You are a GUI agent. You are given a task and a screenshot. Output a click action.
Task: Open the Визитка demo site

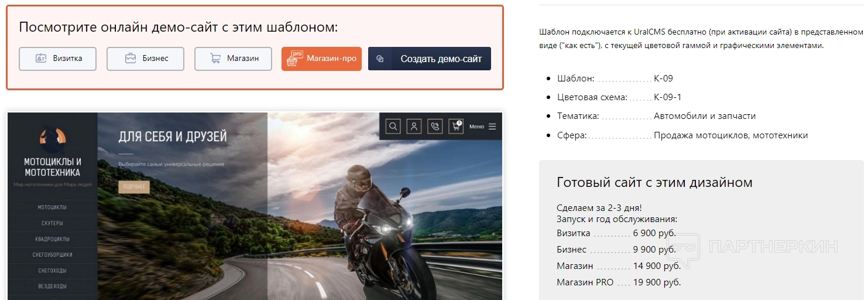(57, 59)
